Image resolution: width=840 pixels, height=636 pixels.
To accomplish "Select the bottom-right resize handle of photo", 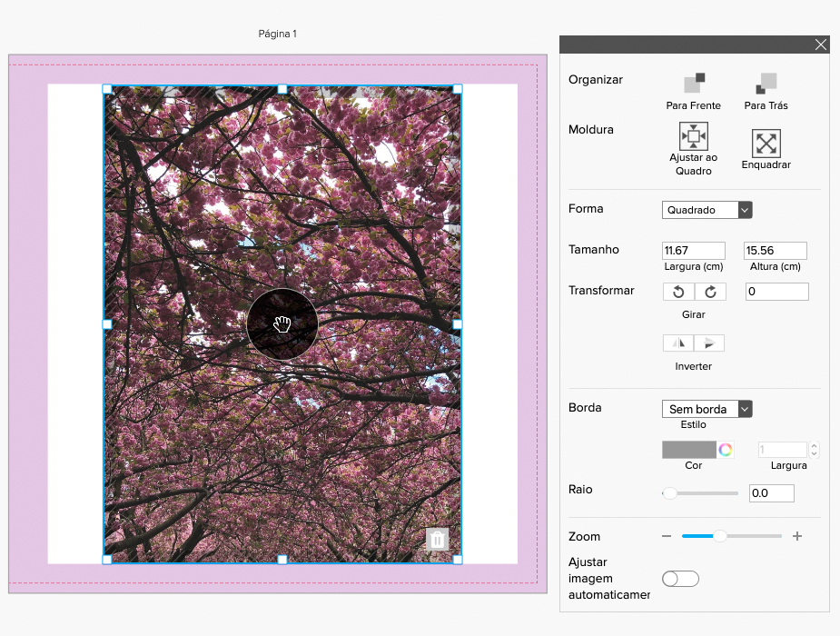I will point(458,560).
